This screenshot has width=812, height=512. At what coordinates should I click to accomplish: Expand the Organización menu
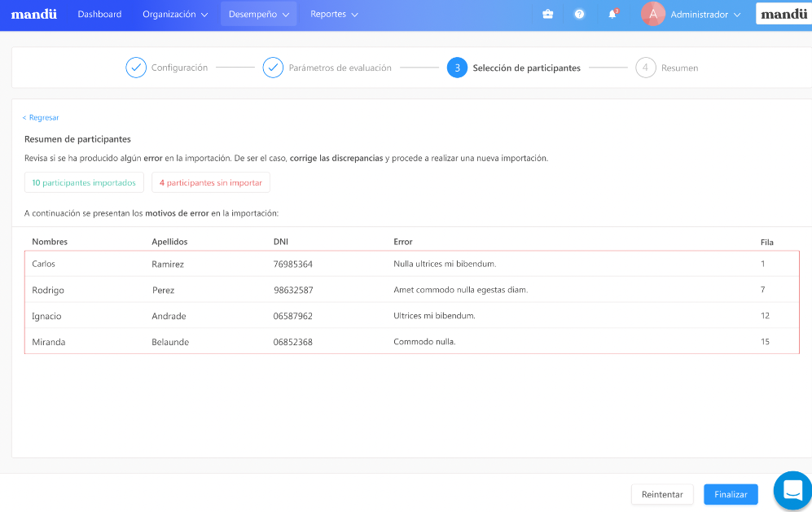(175, 15)
